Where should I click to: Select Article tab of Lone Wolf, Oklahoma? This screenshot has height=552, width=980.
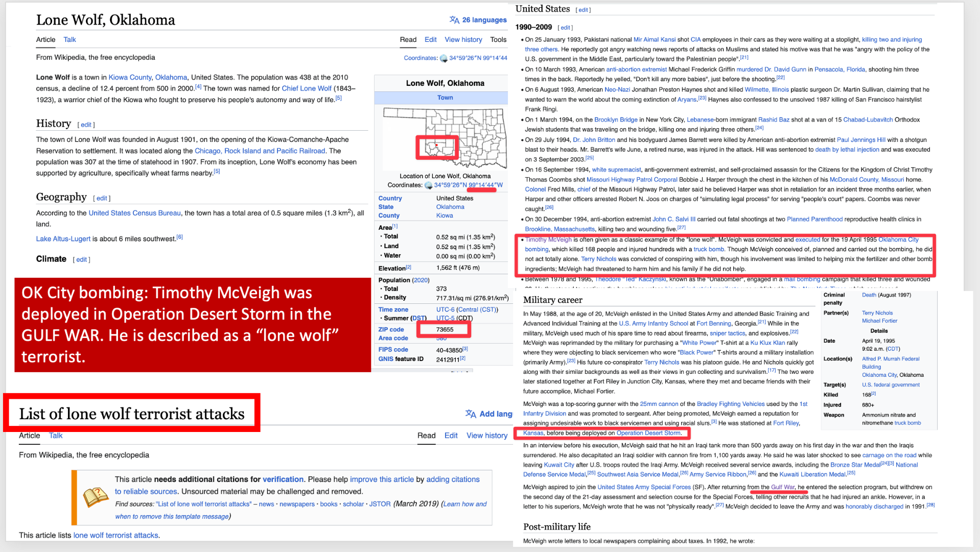pyautogui.click(x=45, y=40)
